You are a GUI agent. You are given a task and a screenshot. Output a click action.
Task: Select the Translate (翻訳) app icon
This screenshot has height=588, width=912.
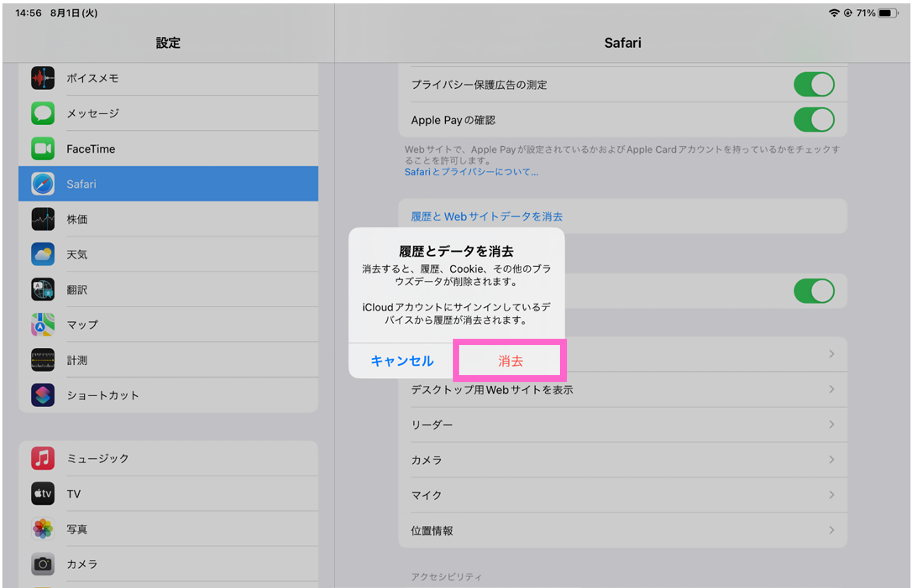tap(43, 289)
